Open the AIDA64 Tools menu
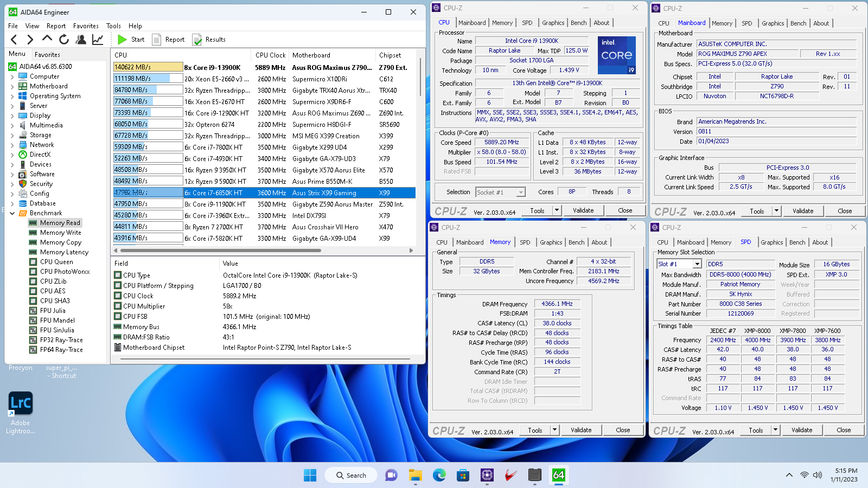The image size is (868, 488). click(x=113, y=26)
